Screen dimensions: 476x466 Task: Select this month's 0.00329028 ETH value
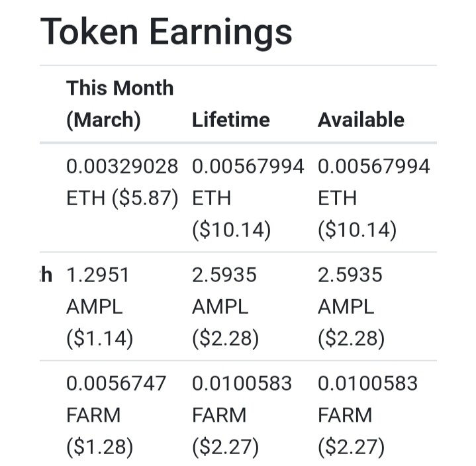tap(122, 182)
